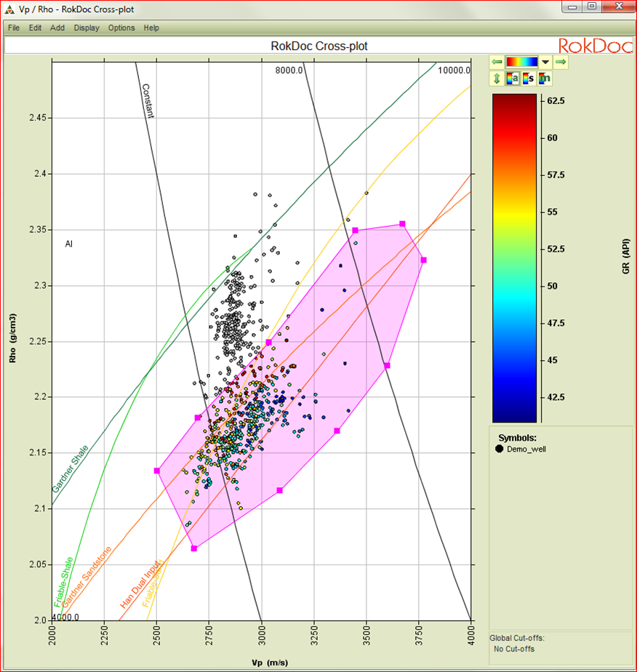637x672 pixels.
Task: Select the 's' color scale mode icon
Action: [x=529, y=79]
